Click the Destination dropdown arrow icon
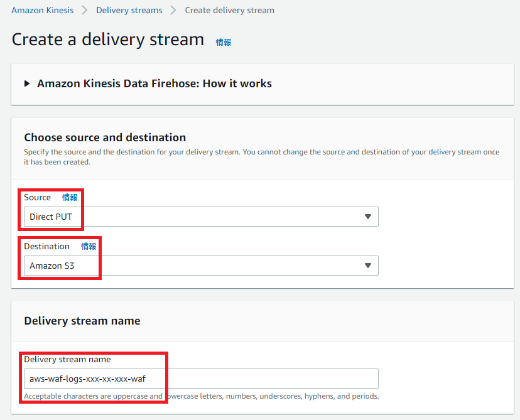The image size is (520, 420). [x=368, y=266]
